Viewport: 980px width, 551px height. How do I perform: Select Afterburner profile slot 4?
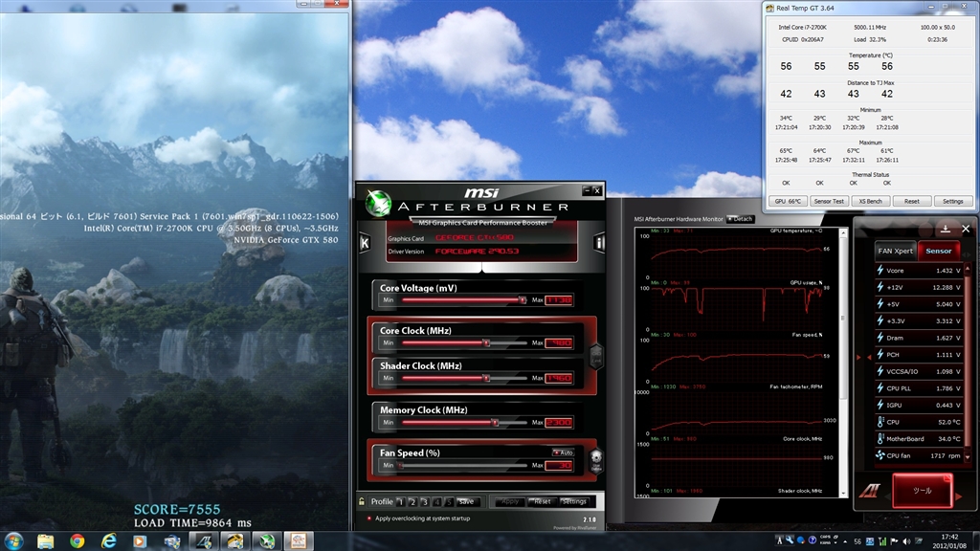coord(436,501)
